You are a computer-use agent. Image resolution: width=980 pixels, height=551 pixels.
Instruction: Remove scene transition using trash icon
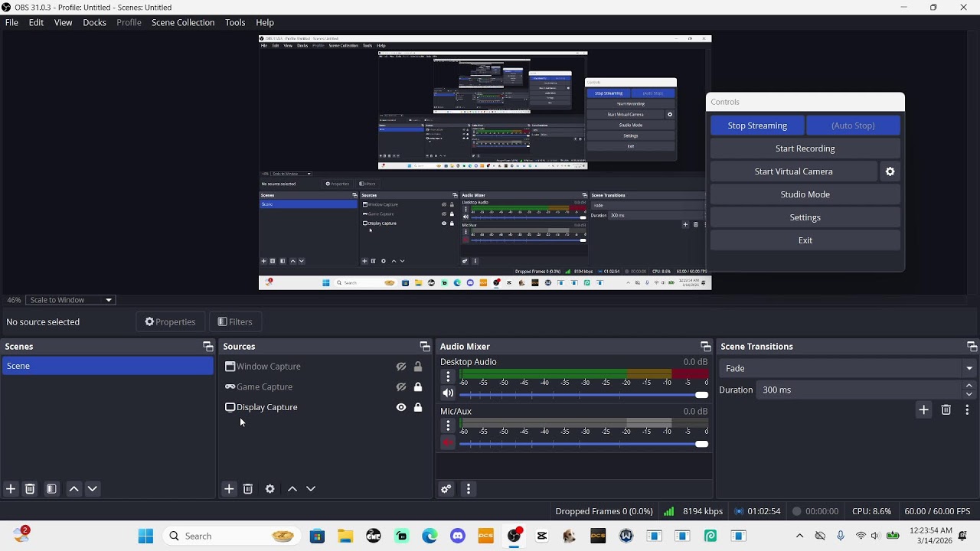(x=946, y=410)
